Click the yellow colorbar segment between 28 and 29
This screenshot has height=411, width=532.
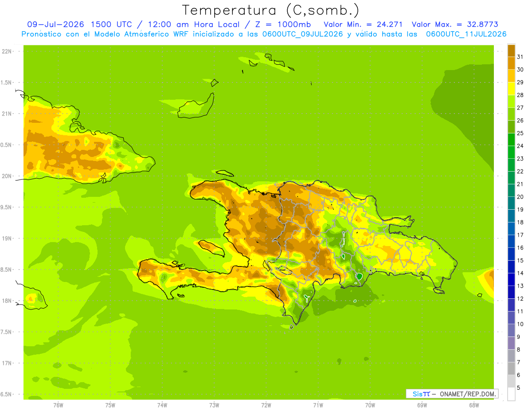click(511, 89)
